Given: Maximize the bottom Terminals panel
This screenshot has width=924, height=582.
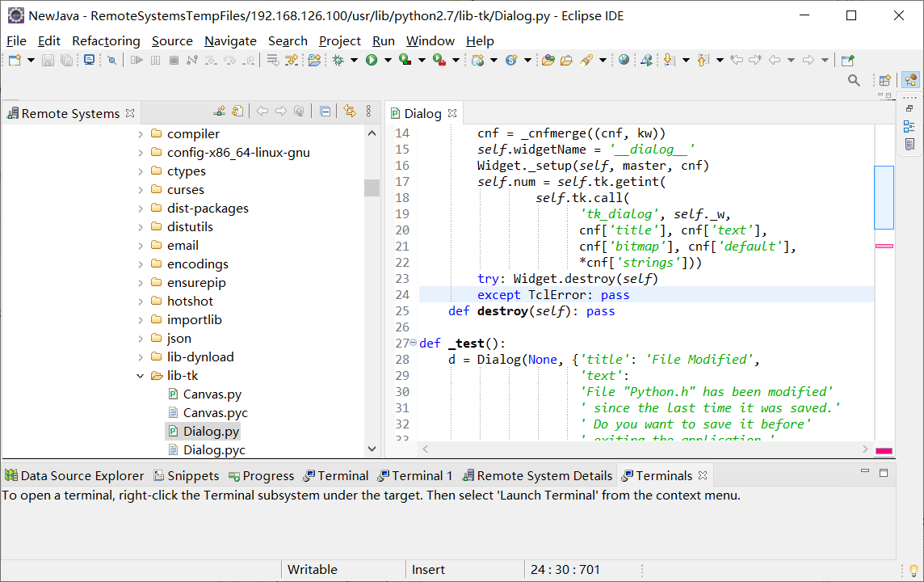Looking at the screenshot, I should pyautogui.click(x=884, y=472).
